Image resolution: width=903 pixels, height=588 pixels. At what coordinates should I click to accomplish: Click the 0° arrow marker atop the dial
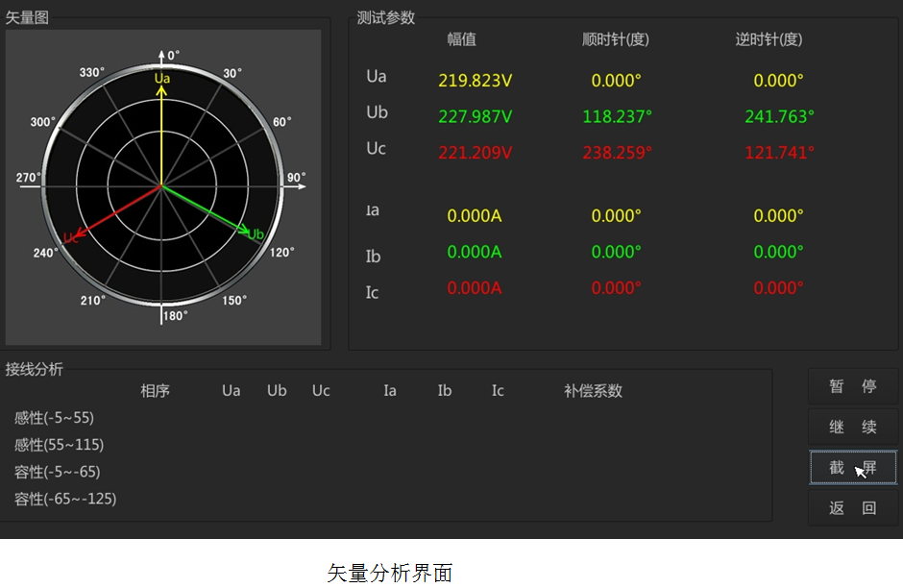(x=161, y=56)
